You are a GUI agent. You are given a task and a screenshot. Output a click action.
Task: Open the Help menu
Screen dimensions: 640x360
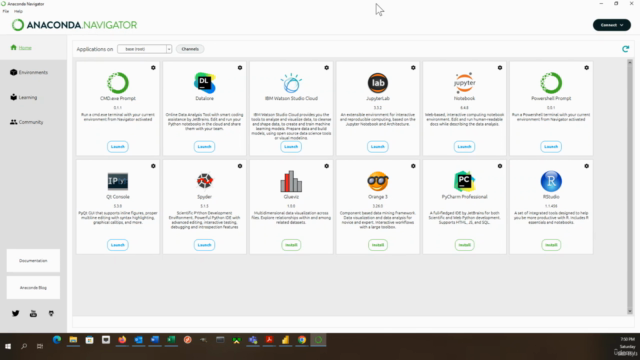[x=18, y=11]
